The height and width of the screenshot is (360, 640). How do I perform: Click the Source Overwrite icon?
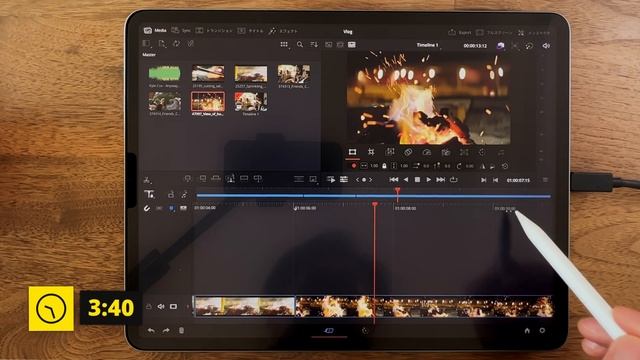click(x=258, y=179)
